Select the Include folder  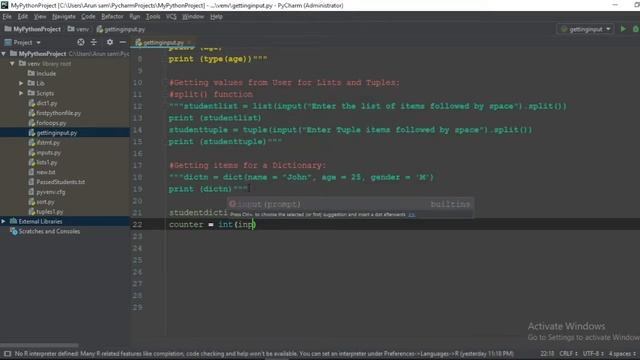[42, 73]
